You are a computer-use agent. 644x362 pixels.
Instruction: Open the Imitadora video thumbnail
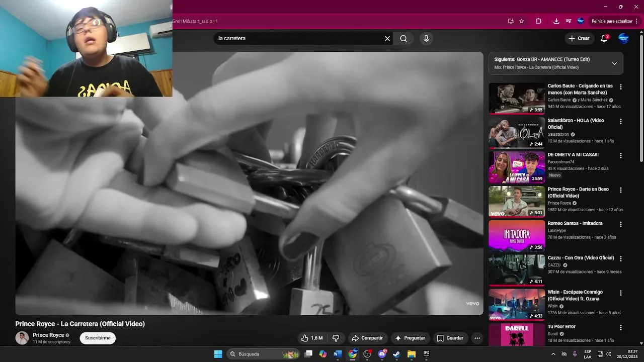[517, 236]
